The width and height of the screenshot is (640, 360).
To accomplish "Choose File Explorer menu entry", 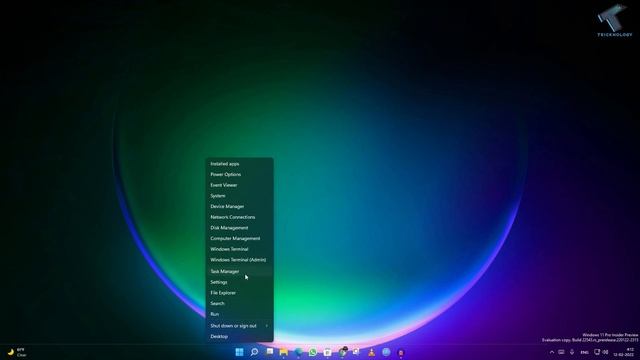I will click(239, 293).
